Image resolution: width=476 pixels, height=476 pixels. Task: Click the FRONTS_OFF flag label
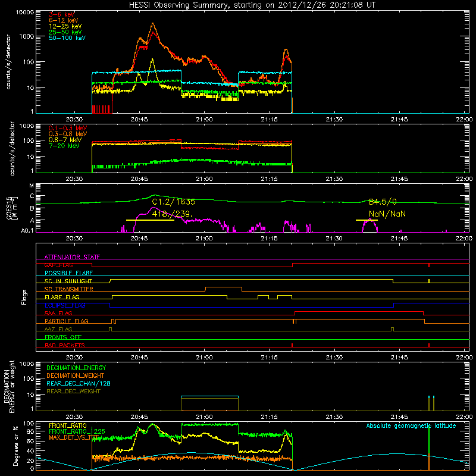[63, 337]
